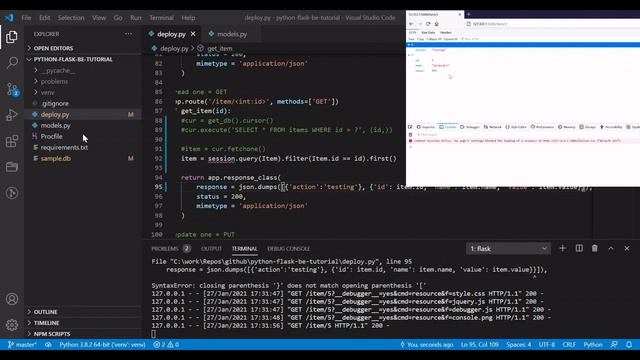
Task: Open the Network tab in browser devtools
Action: point(493,127)
